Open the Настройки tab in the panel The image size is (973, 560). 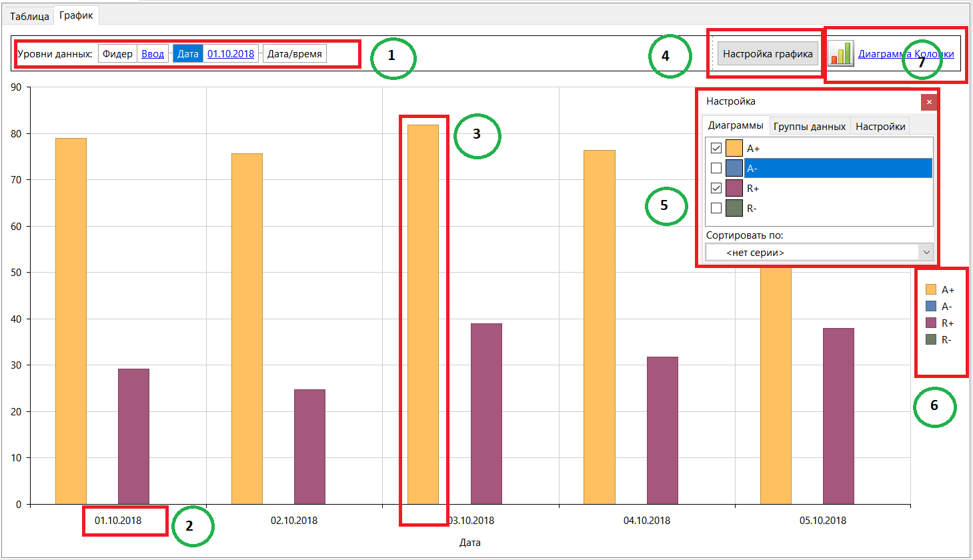880,125
